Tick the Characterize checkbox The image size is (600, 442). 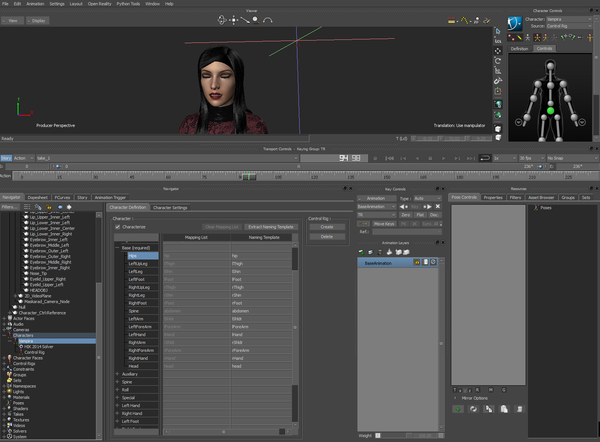pos(116,227)
